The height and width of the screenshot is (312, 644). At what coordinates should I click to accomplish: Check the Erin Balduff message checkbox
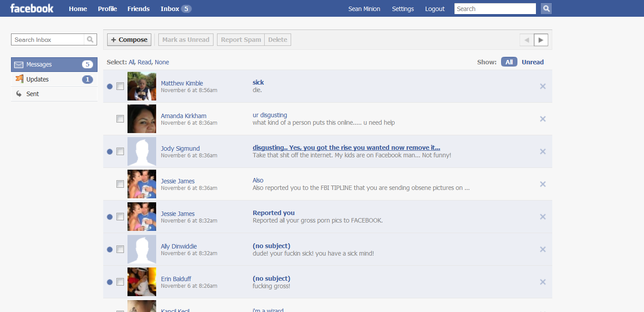(120, 282)
